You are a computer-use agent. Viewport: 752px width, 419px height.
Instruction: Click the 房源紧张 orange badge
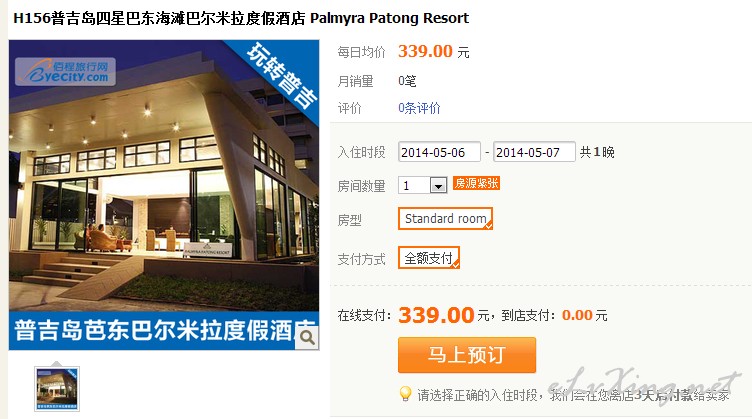tap(476, 183)
